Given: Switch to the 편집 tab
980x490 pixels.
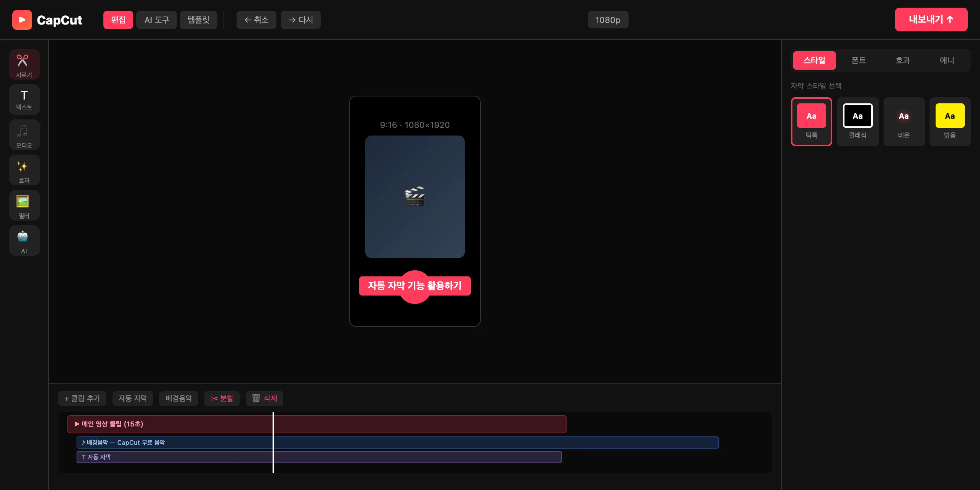Looking at the screenshot, I should click(x=118, y=20).
